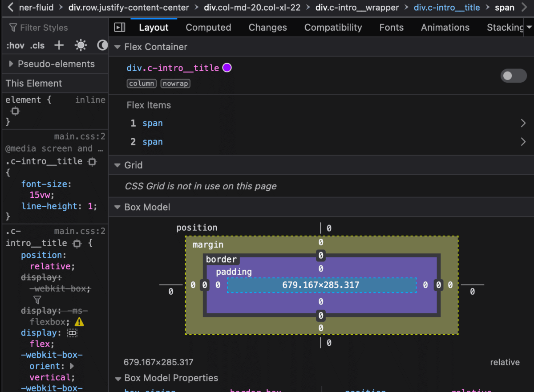
Task: Click the toggle split-panel icon on the toolbar
Action: pos(119,27)
